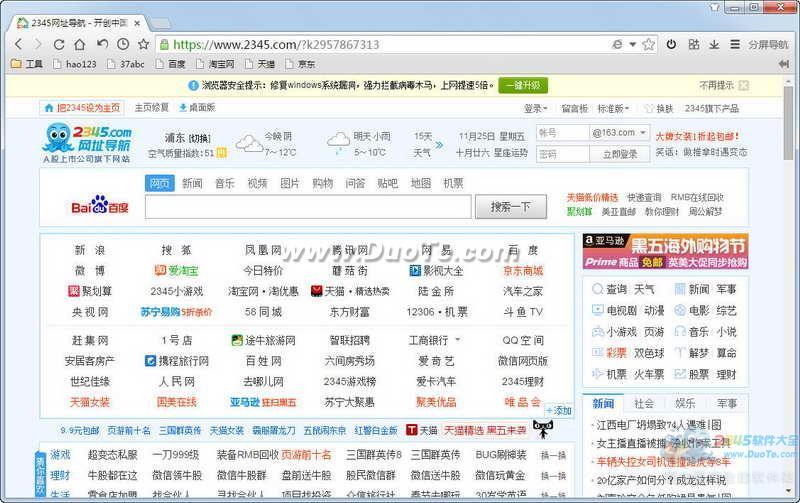Open 淘宝网 bookmark in bookmarks bar

[215, 64]
